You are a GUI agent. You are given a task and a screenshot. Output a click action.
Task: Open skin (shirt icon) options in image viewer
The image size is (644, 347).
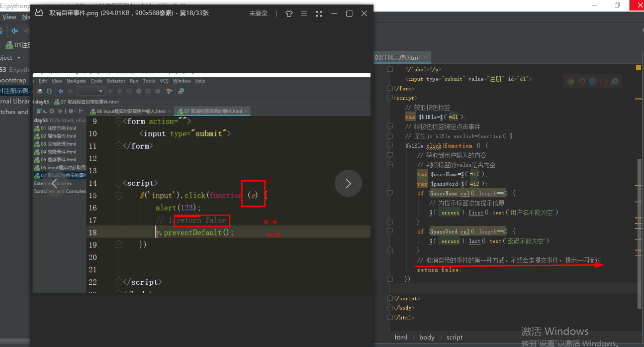(x=289, y=14)
